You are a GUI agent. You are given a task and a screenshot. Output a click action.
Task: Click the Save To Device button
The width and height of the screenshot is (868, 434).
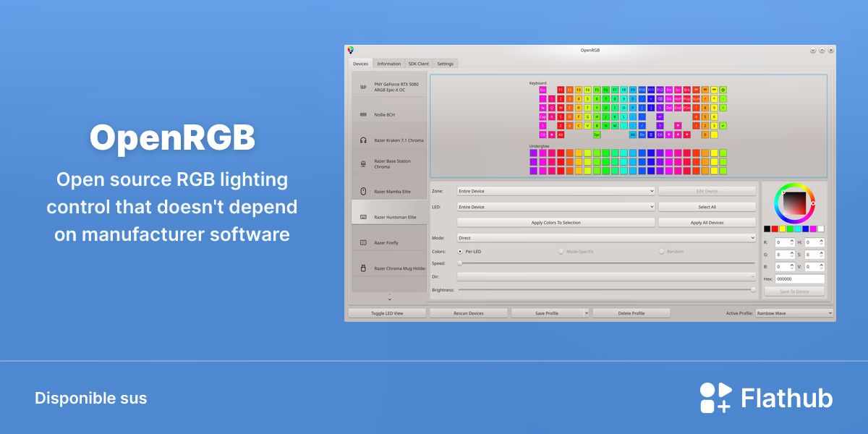coord(794,292)
